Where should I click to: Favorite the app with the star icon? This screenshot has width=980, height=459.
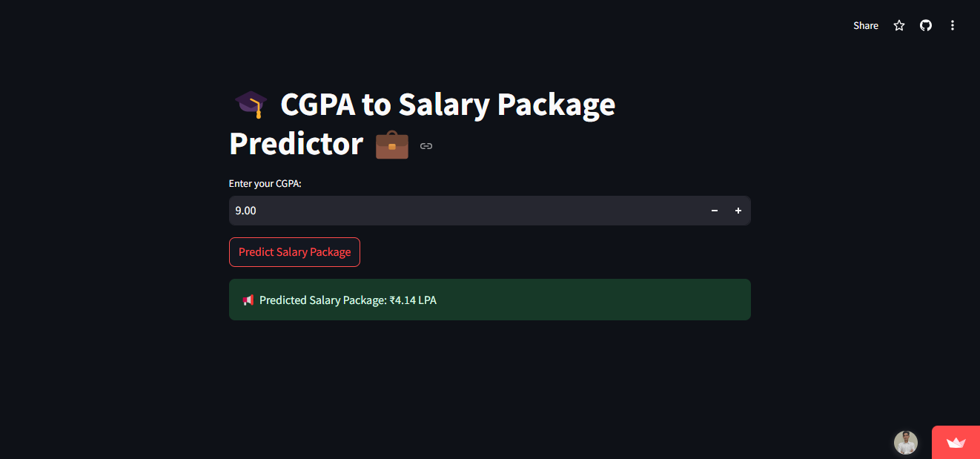pos(899,25)
